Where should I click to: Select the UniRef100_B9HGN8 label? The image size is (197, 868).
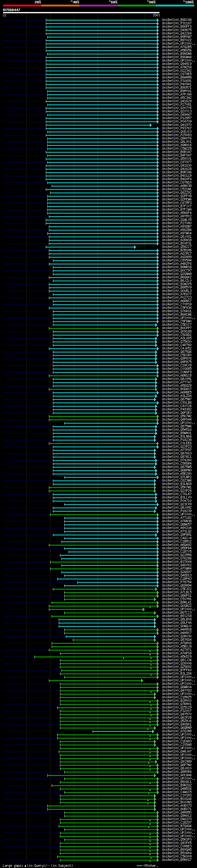pyautogui.click(x=177, y=54)
